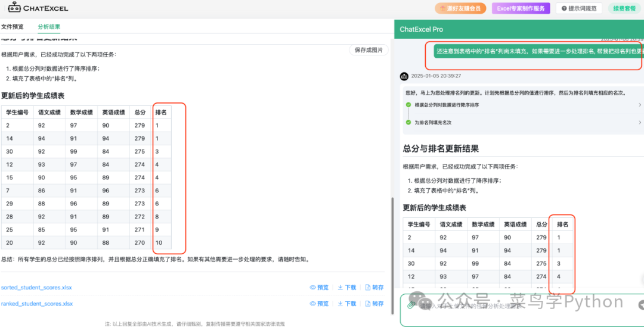Viewport: 644px width, 327px height.
Task: Open the 提示词规范 guide
Action: (579, 8)
